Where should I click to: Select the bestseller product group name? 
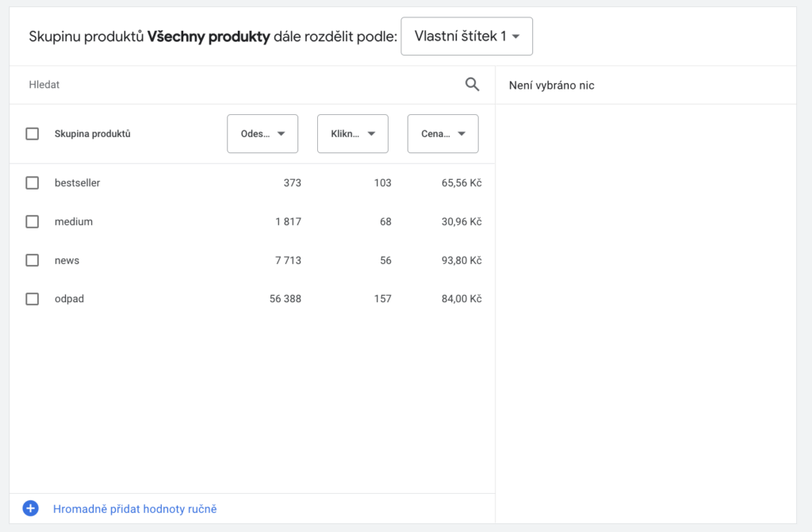[x=77, y=183]
